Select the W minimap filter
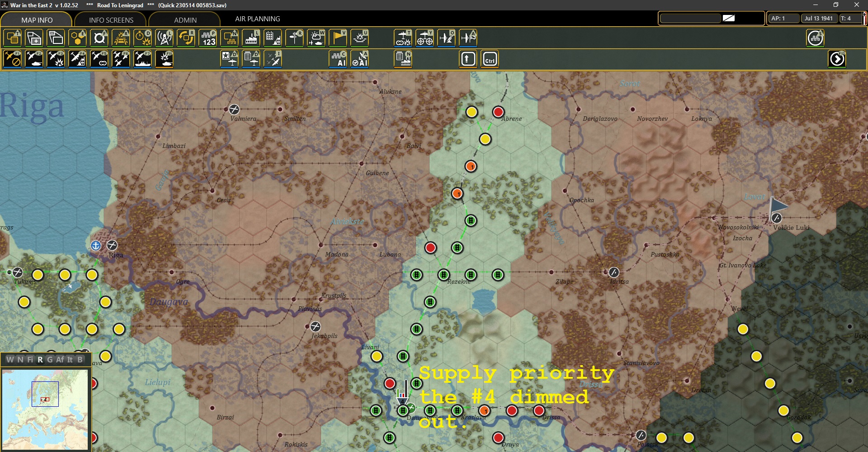This screenshot has height=452, width=868. [x=10, y=360]
